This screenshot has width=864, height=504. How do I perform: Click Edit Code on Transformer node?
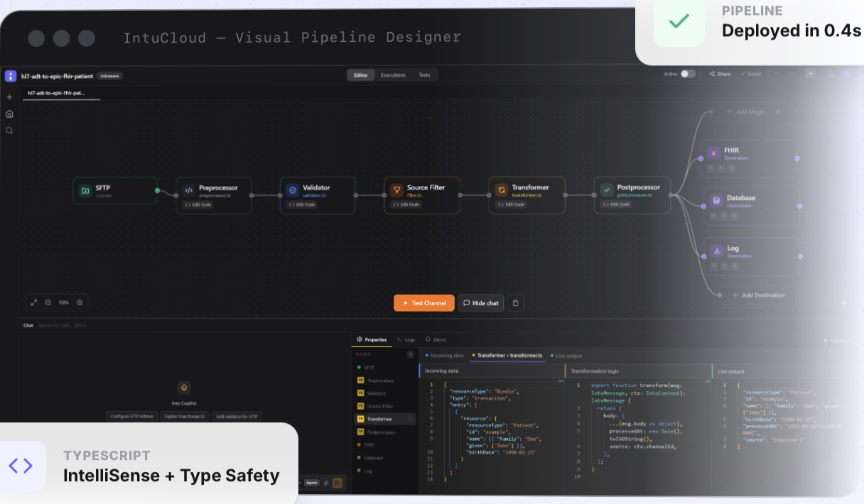(509, 204)
